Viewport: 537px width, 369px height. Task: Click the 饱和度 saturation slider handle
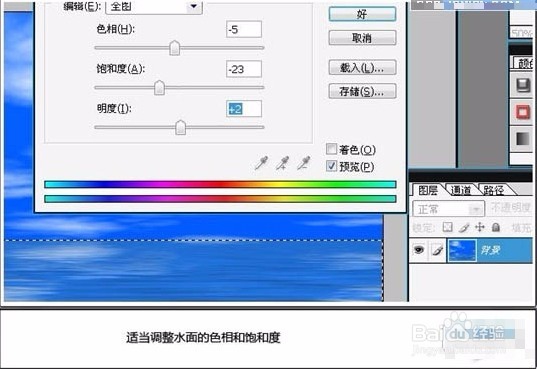pyautogui.click(x=159, y=88)
